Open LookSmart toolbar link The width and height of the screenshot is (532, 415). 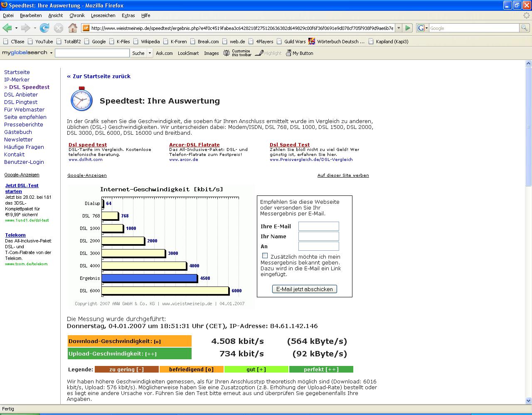click(x=188, y=53)
